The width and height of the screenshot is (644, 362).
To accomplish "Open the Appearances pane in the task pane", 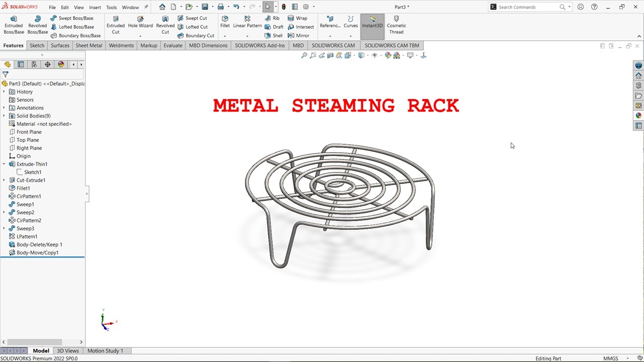I will tap(638, 116).
